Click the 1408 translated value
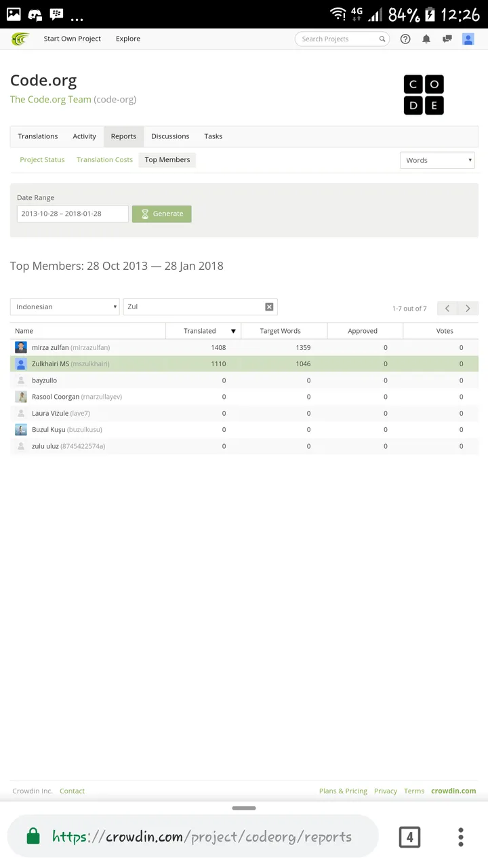The height and width of the screenshot is (868, 488). pyautogui.click(x=218, y=347)
